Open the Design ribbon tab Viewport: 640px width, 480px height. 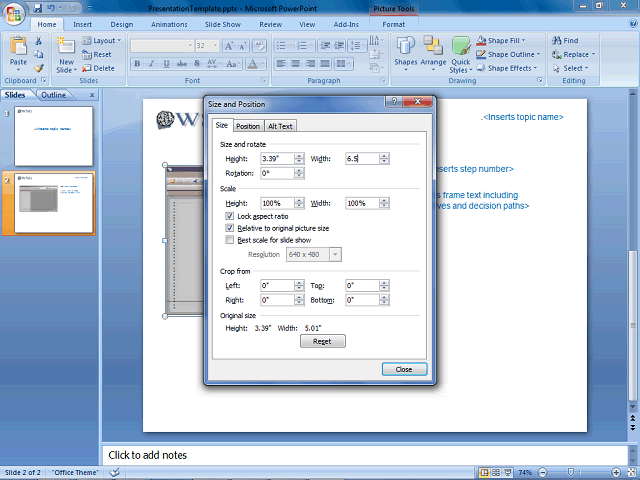[x=122, y=24]
